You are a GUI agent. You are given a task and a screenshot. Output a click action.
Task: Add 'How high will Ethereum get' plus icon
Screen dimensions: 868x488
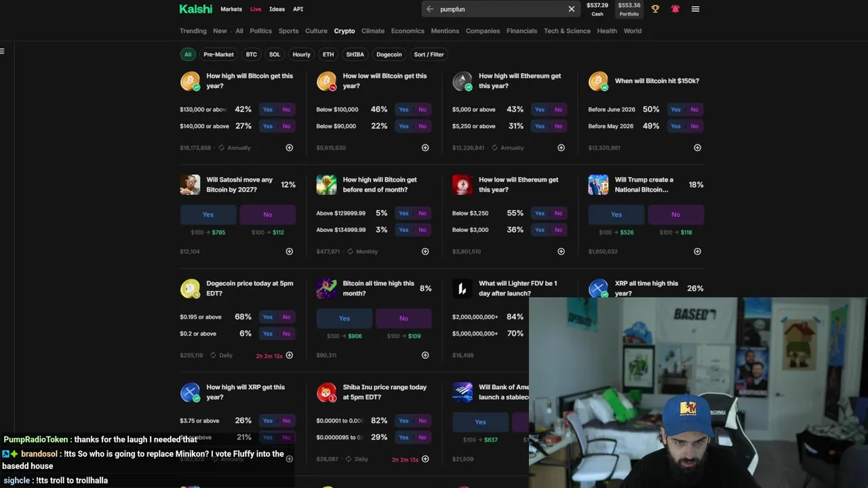point(561,148)
